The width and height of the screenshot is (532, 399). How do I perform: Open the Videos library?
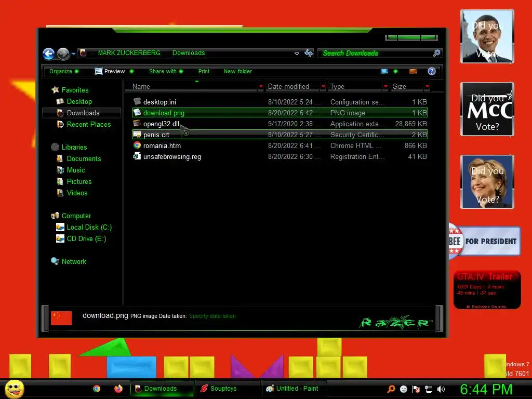pyautogui.click(x=77, y=193)
